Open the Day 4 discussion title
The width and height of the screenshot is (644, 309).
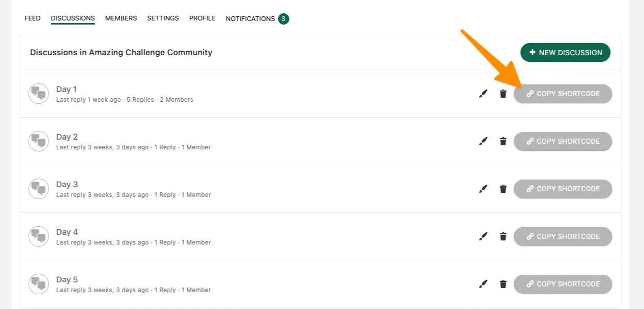pyautogui.click(x=67, y=232)
